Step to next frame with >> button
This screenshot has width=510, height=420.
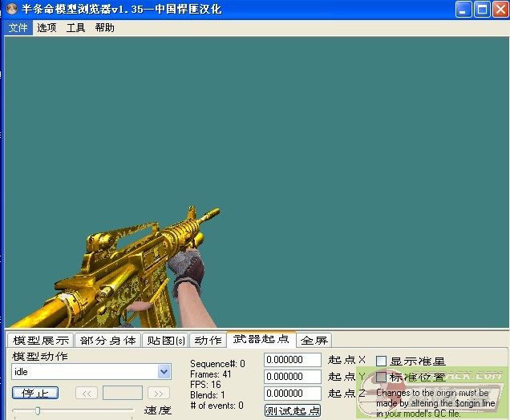click(x=159, y=394)
